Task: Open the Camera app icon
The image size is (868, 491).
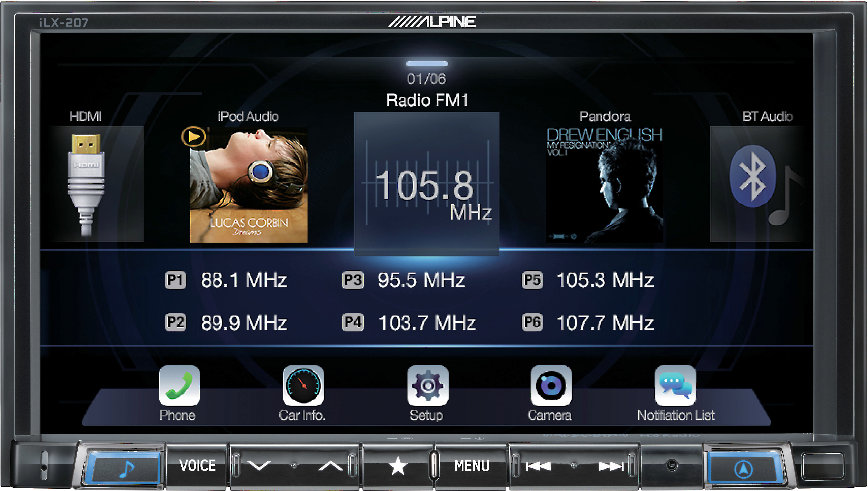Action: pos(551,385)
